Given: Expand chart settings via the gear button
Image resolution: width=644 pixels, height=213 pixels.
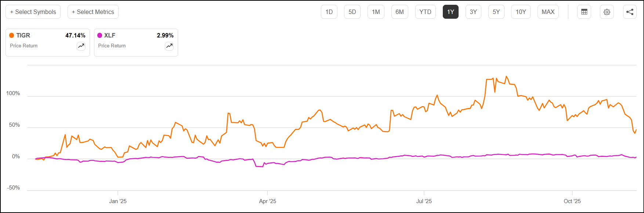Looking at the screenshot, I should click(607, 12).
